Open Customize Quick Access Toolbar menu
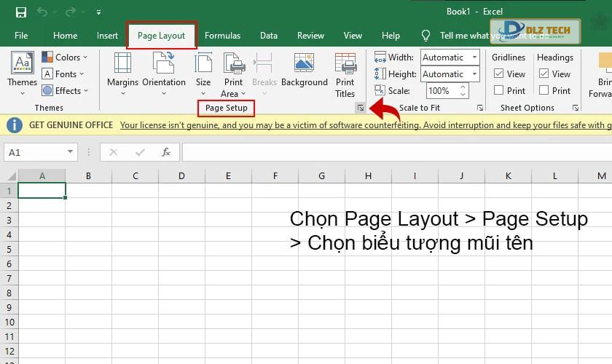This screenshot has width=612, height=364. [99, 12]
